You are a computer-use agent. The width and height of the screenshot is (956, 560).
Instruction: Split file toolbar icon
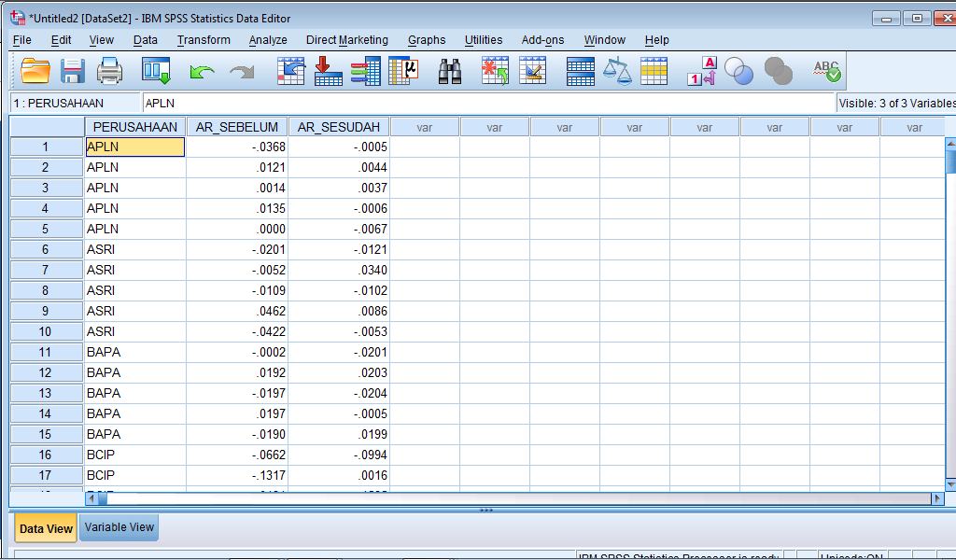coord(580,71)
